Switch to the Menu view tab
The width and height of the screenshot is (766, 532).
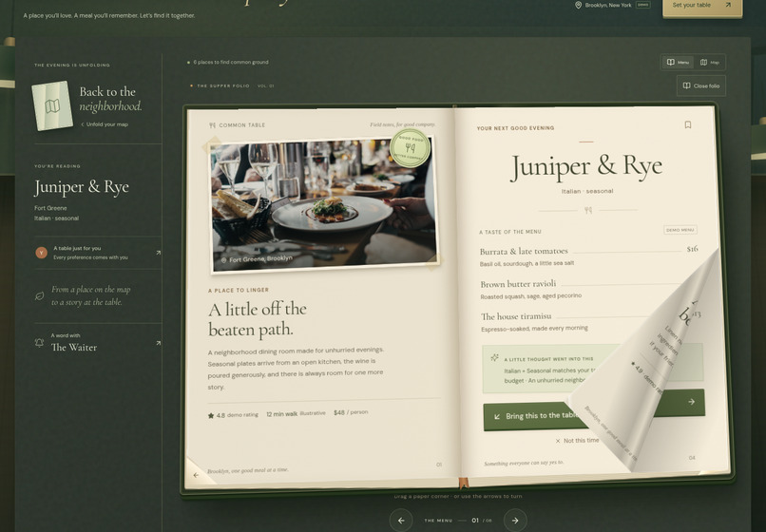tap(678, 62)
